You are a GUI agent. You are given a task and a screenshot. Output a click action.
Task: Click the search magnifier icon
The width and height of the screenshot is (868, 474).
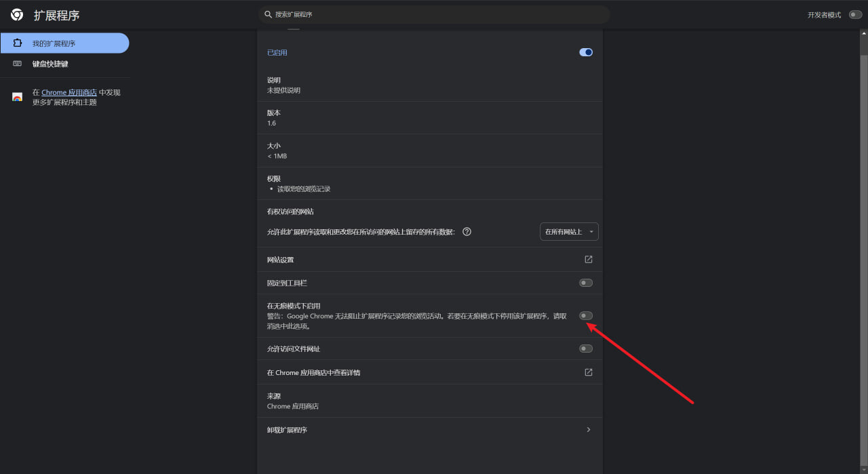(269, 14)
